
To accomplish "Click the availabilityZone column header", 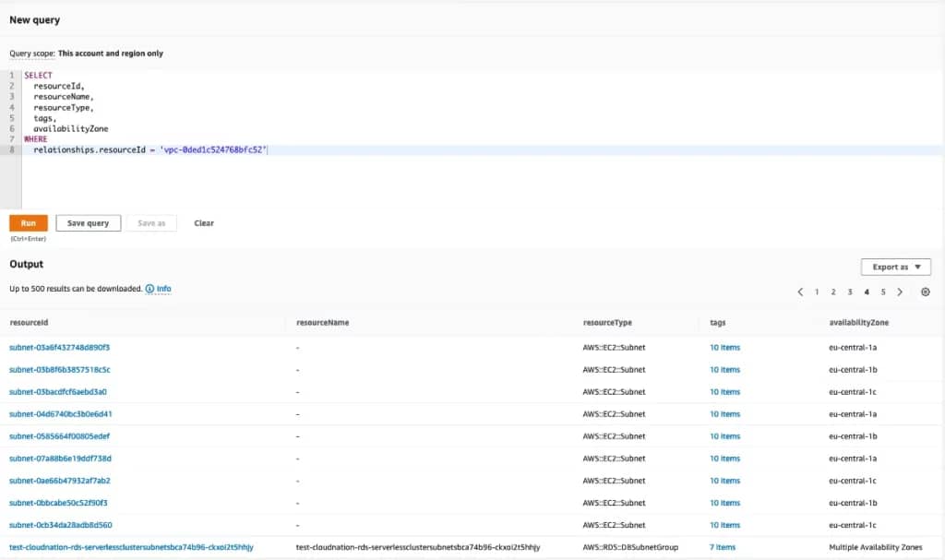I will pyautogui.click(x=859, y=323).
